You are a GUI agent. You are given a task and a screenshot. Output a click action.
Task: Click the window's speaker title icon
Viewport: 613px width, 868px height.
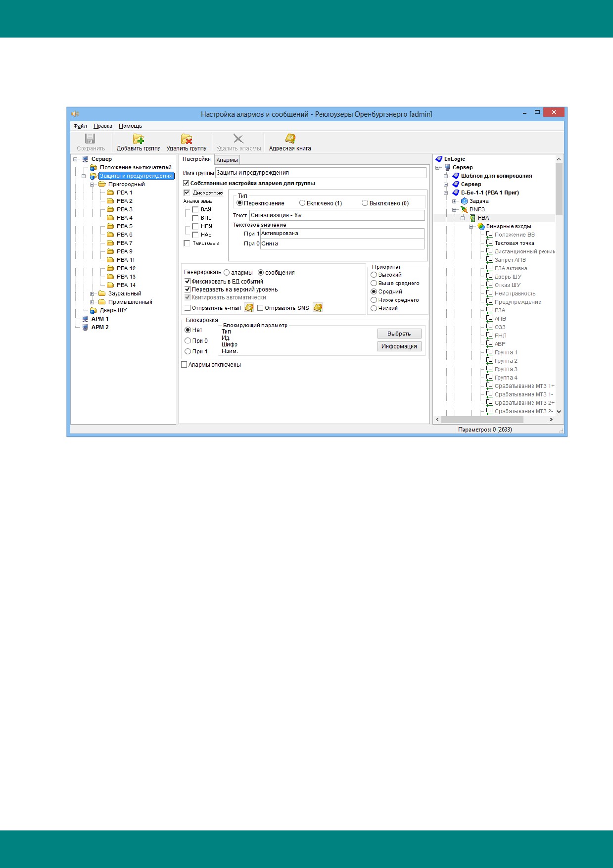(x=75, y=114)
